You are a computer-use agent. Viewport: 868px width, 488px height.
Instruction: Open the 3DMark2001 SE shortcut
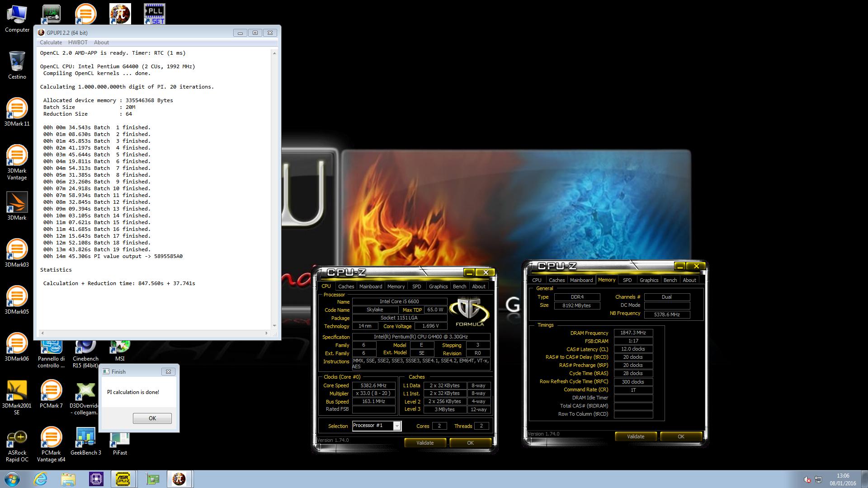click(17, 397)
